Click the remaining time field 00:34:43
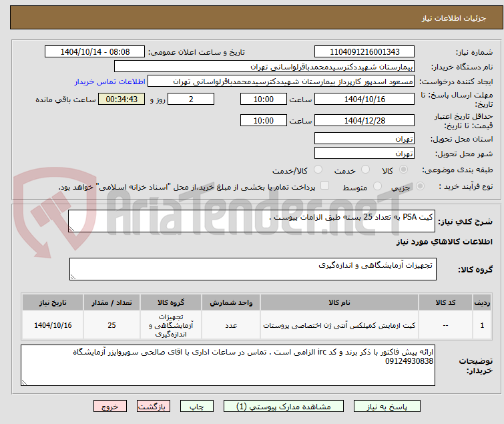 (121, 99)
